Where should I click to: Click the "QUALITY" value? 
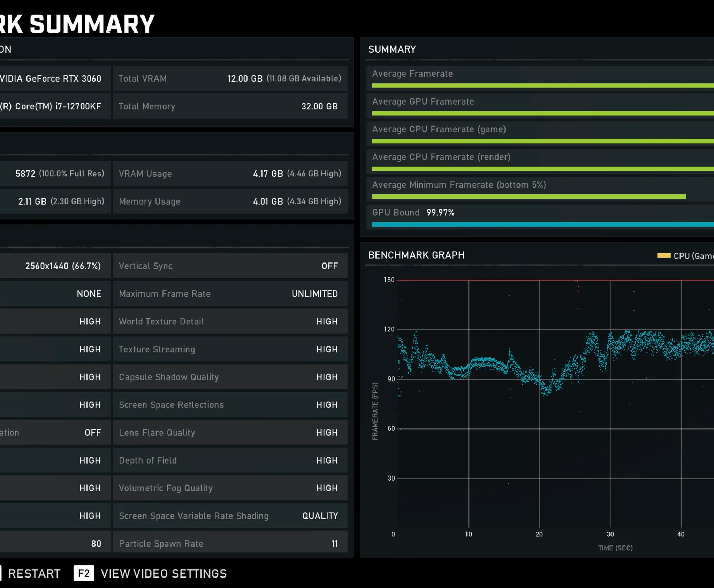[x=320, y=516]
